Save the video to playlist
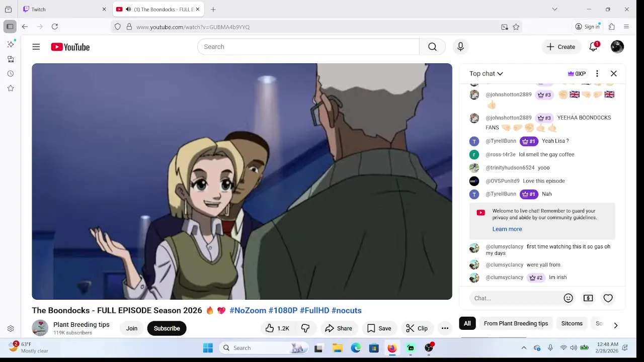 [379, 328]
